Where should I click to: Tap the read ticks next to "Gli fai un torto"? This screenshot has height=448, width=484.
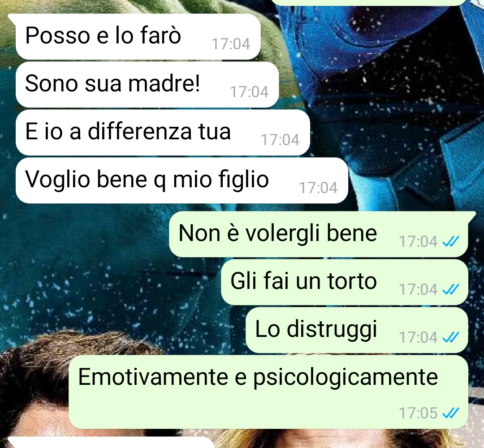click(x=451, y=289)
